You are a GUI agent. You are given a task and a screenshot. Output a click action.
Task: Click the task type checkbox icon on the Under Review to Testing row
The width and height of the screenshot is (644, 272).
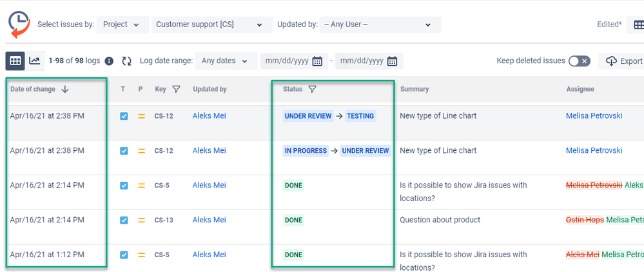pyautogui.click(x=124, y=116)
